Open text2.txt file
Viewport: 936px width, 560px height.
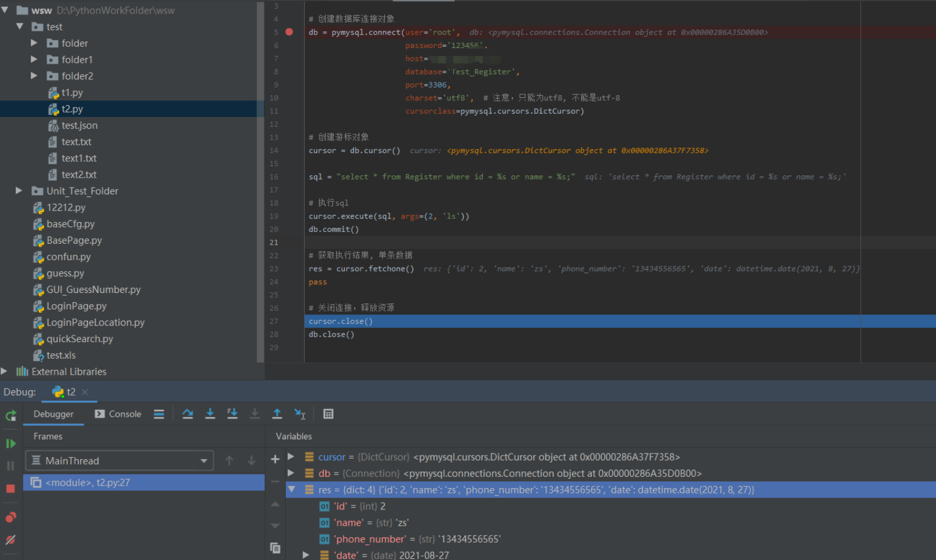pos(78,175)
